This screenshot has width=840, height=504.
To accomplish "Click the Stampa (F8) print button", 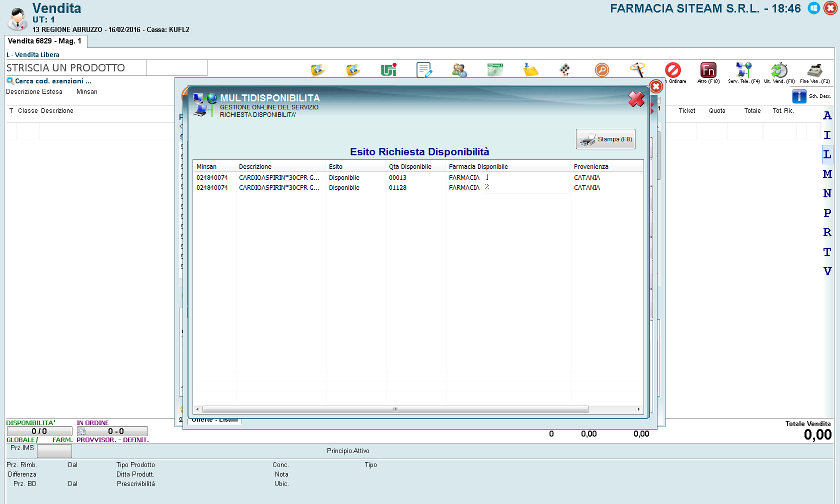I will coord(605,139).
